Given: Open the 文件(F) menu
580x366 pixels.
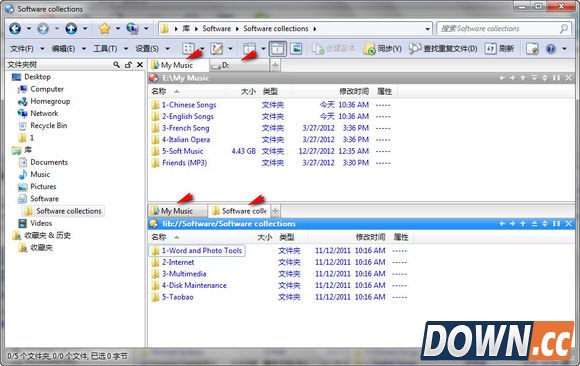Looking at the screenshot, I should pos(22,48).
